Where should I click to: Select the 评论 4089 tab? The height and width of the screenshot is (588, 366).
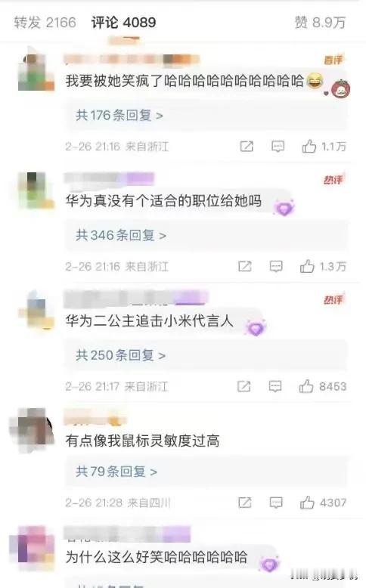(x=123, y=23)
